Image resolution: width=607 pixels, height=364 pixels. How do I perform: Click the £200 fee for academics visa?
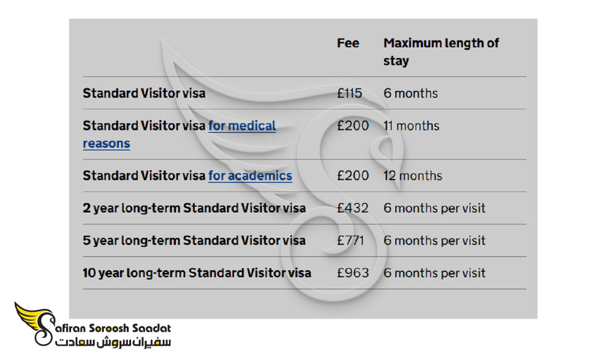pyautogui.click(x=353, y=175)
